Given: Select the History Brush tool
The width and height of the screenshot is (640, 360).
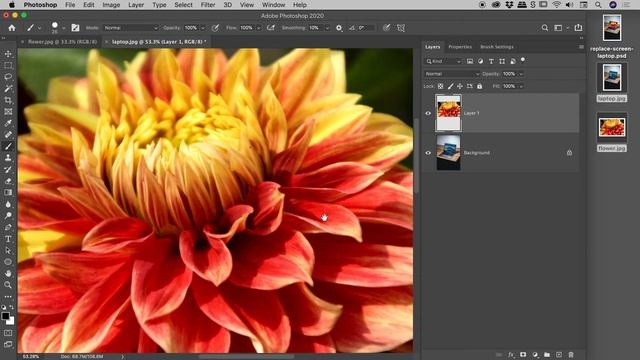Looking at the screenshot, I should pos(8,169).
